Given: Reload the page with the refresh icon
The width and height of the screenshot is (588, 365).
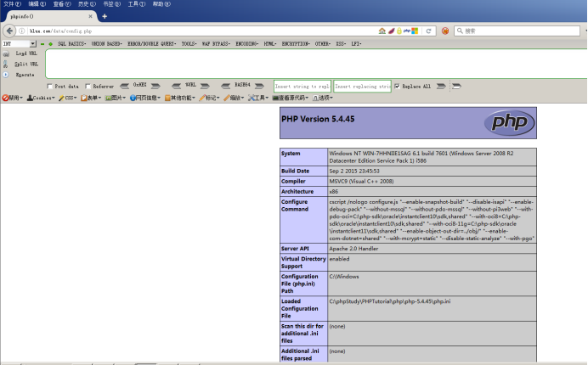Looking at the screenshot, I should [428, 31].
